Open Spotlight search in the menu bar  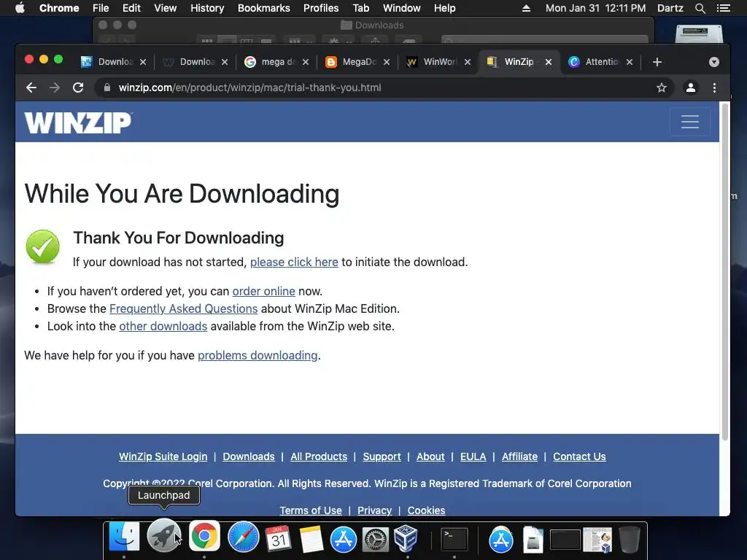click(x=700, y=8)
